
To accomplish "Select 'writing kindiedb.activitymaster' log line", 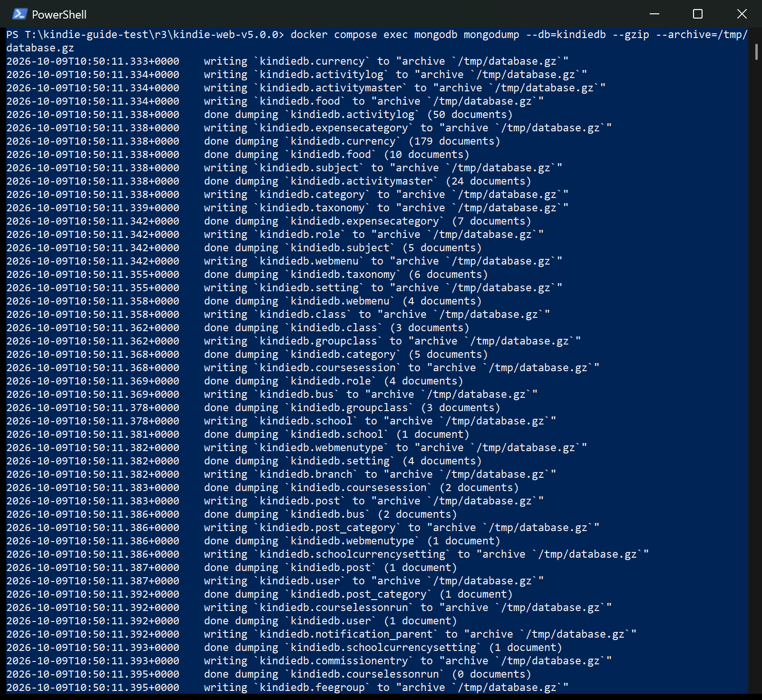I will (306, 88).
